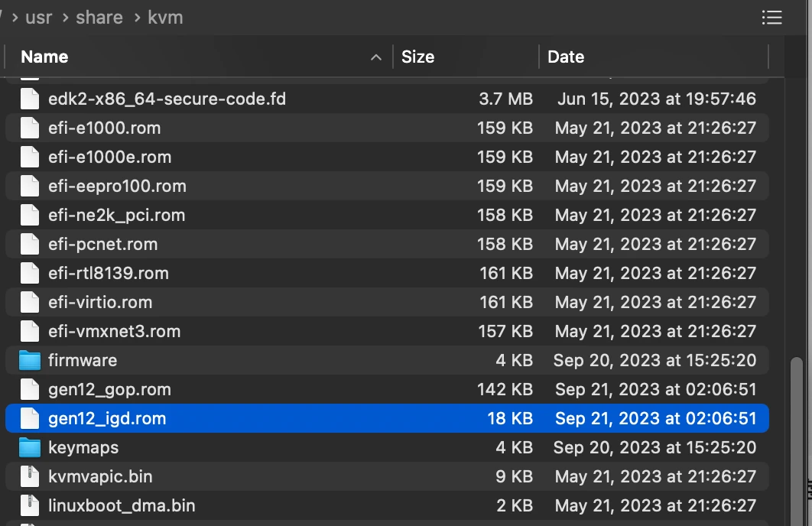Viewport: 812px width, 526px height.
Task: Select gen12_gop.rom in the list
Action: 109,389
